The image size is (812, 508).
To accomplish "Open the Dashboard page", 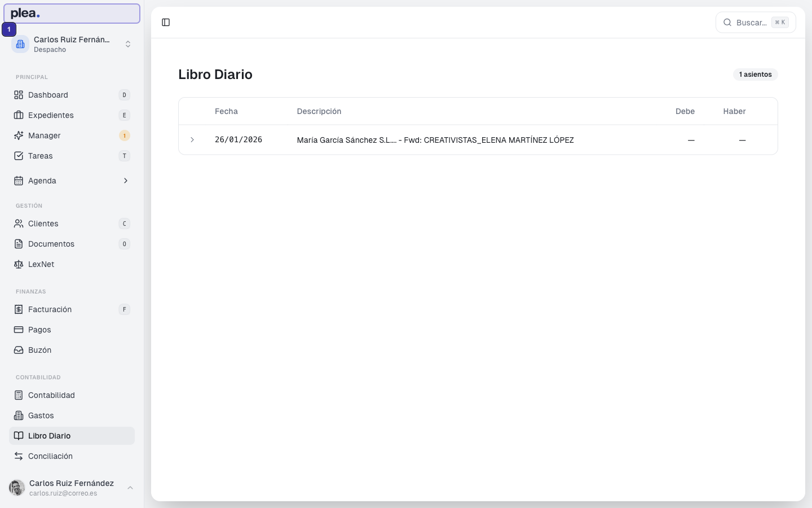I will click(72, 95).
